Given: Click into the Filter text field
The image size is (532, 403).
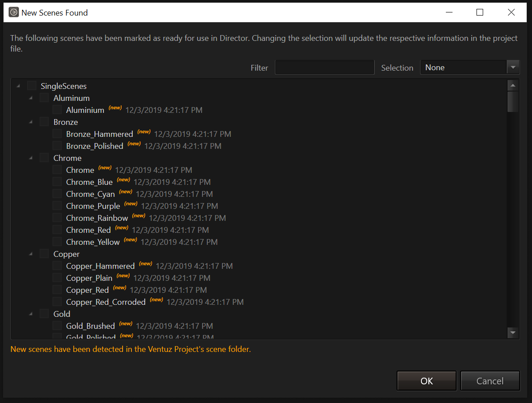Looking at the screenshot, I should click(325, 68).
